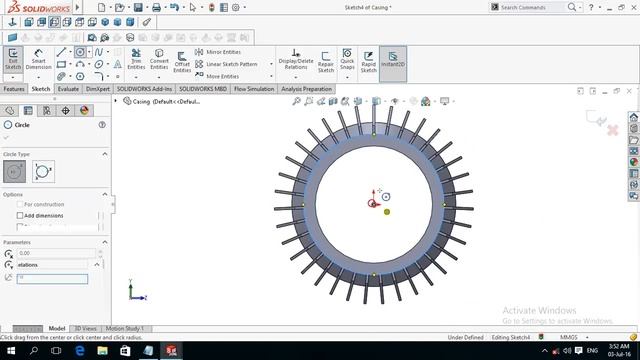Click the Save icon
The image size is (640, 360).
138,7
